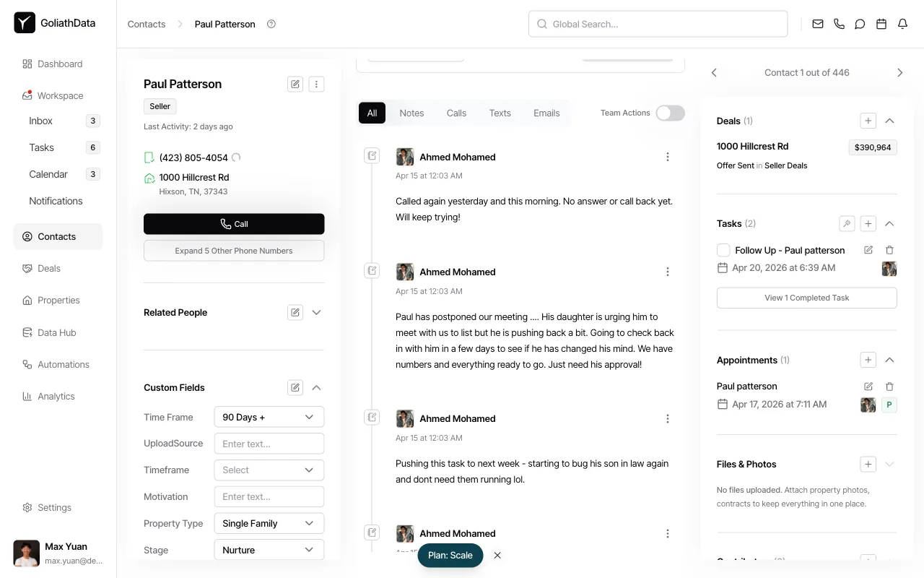This screenshot has height=578, width=924.
Task: Click the trash icon to delete the Follow Up task
Action: tap(889, 250)
